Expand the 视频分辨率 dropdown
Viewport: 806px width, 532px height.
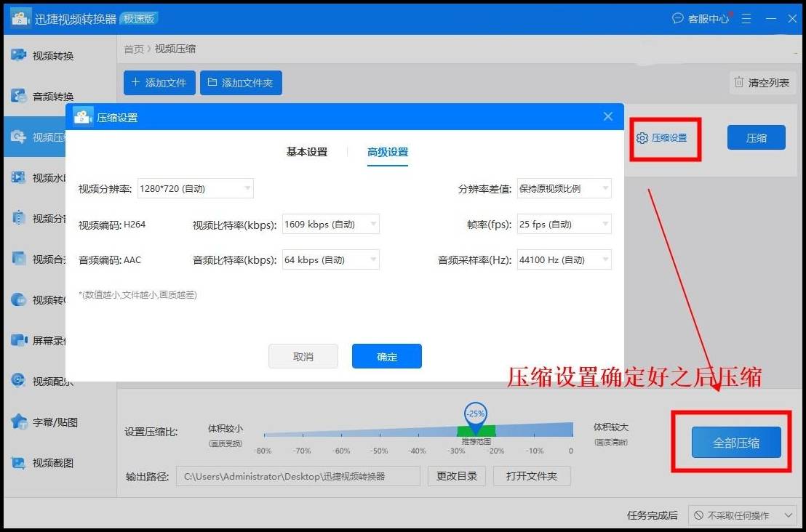pyautogui.click(x=196, y=188)
